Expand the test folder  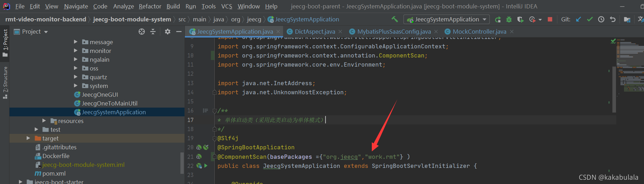36,129
